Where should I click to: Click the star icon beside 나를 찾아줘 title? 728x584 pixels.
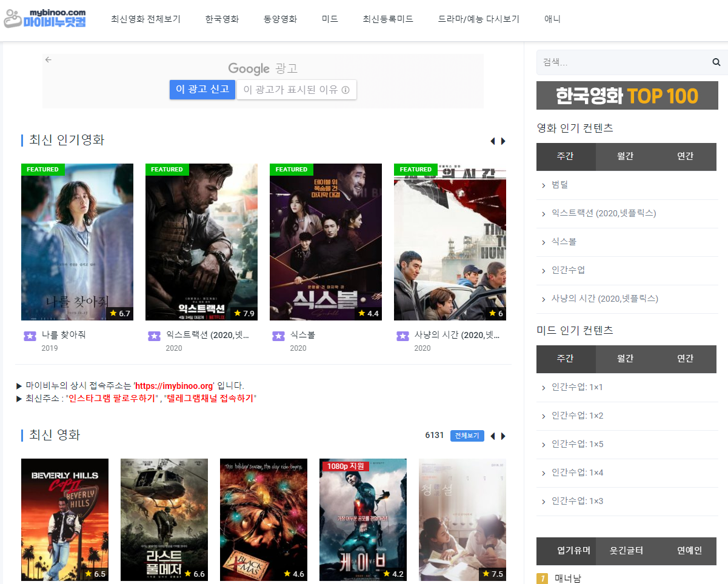(30, 336)
